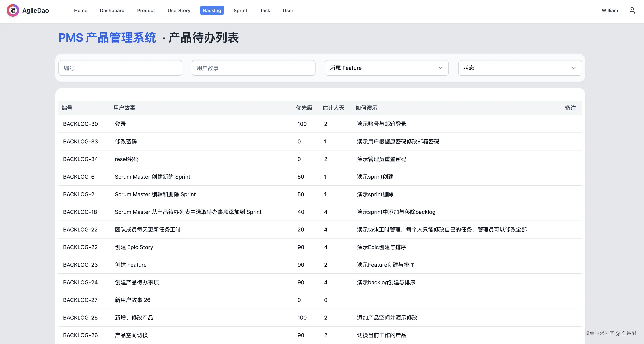The height and width of the screenshot is (344, 644).
Task: Navigate to Home
Action: [81, 10]
